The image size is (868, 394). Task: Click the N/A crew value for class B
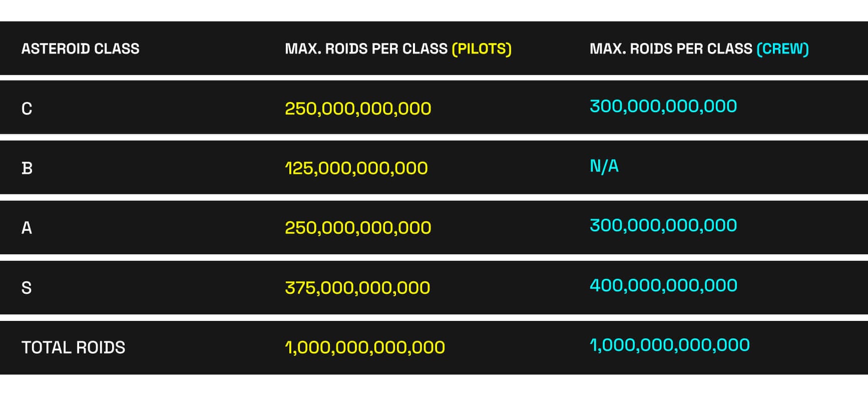604,166
